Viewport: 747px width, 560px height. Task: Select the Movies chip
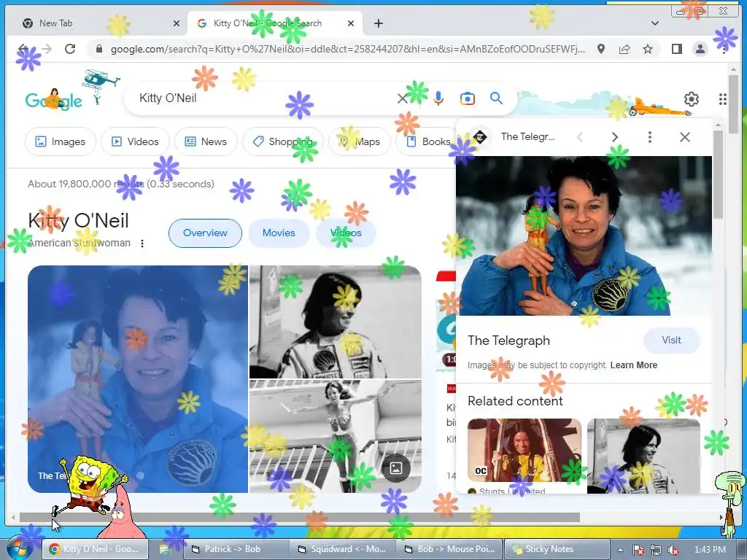(x=279, y=233)
